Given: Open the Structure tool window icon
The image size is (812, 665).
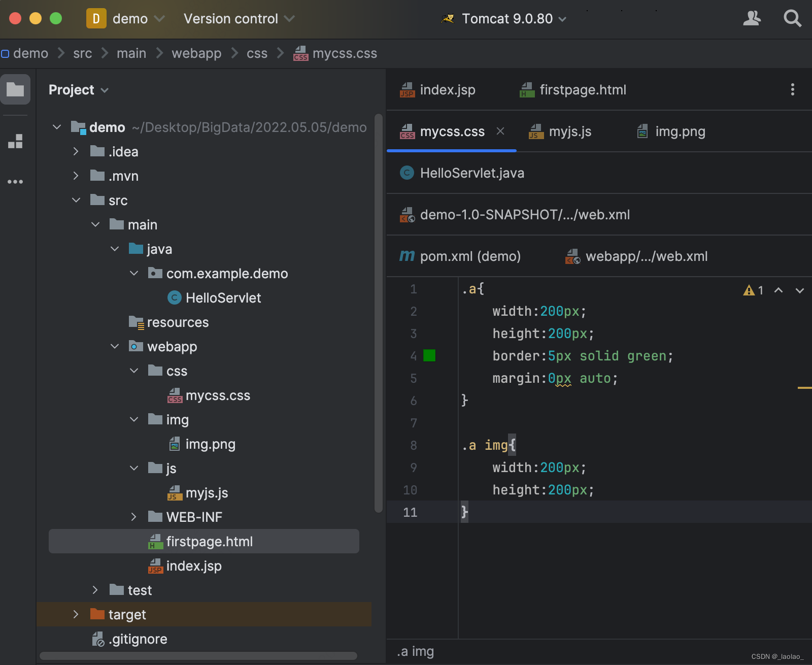Looking at the screenshot, I should pos(15,141).
